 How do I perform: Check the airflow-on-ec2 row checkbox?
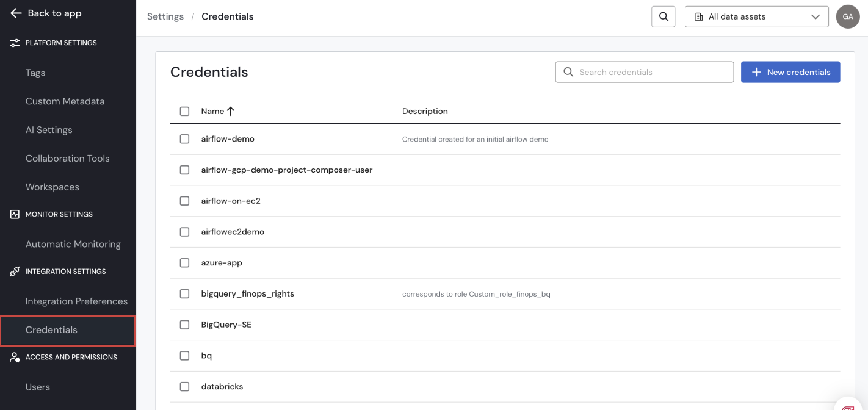[x=184, y=201]
